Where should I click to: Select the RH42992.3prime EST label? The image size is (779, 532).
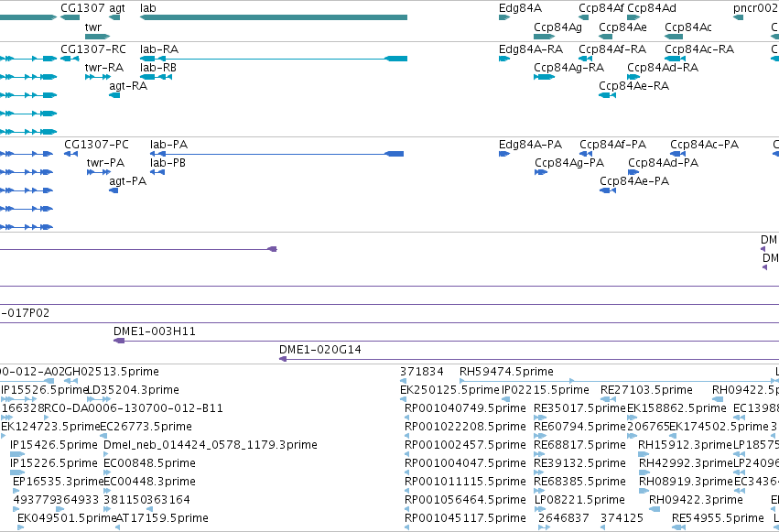coord(687,463)
